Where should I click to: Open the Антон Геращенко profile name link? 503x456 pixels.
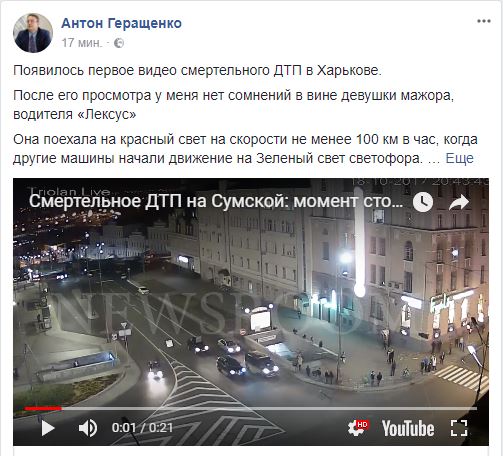(x=121, y=23)
